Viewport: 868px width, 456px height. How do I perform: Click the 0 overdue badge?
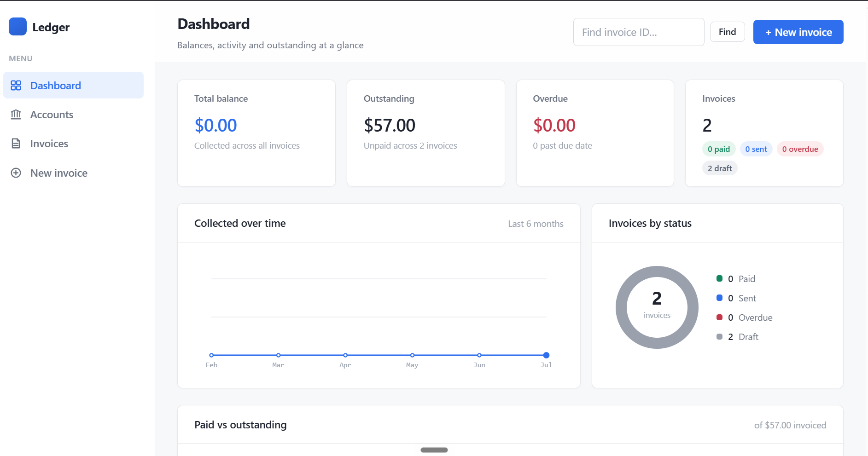click(x=800, y=149)
